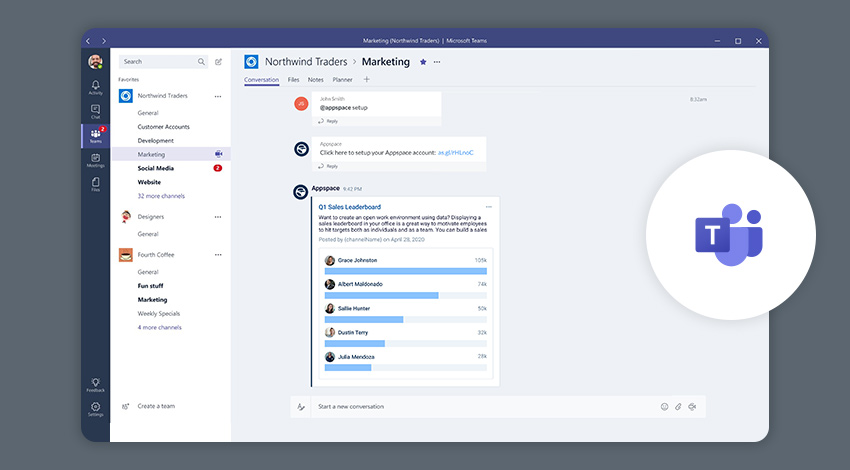Open Fourth Coffee team options ellipsis
This screenshot has width=850, height=470.
click(218, 255)
